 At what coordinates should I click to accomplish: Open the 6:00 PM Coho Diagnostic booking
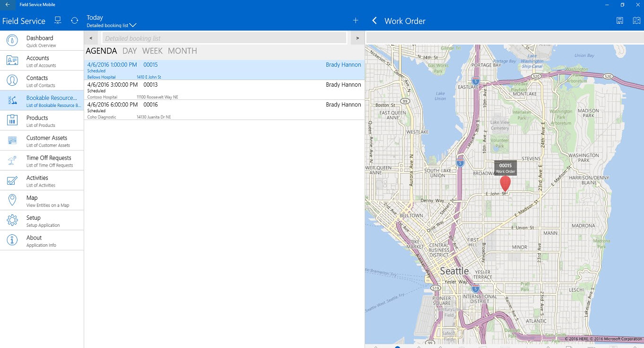coord(224,110)
